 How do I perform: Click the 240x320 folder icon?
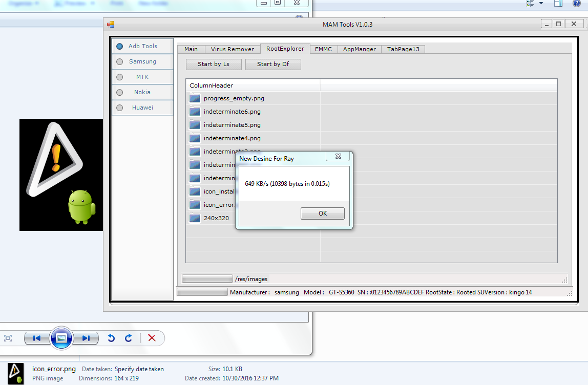[195, 218]
